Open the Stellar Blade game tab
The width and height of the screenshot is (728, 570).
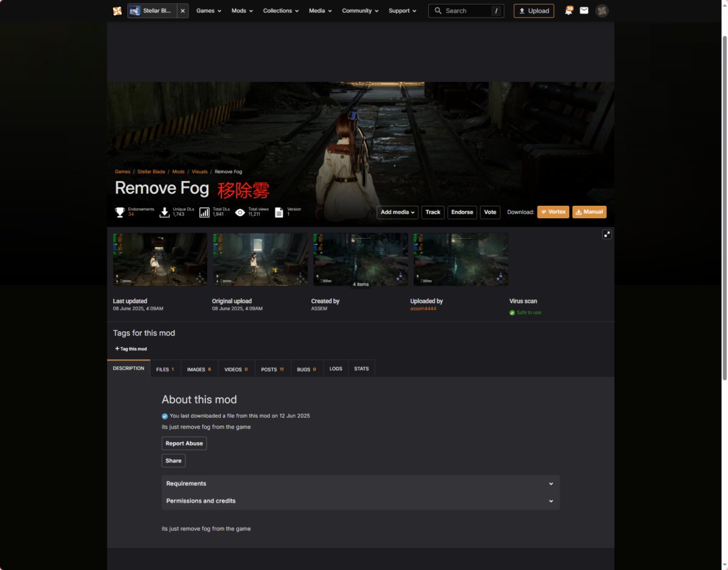click(x=152, y=11)
